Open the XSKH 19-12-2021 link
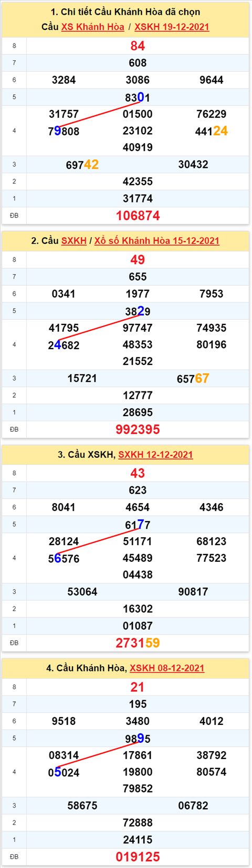Image resolution: width=252 pixels, height=868 pixels. 172,27
